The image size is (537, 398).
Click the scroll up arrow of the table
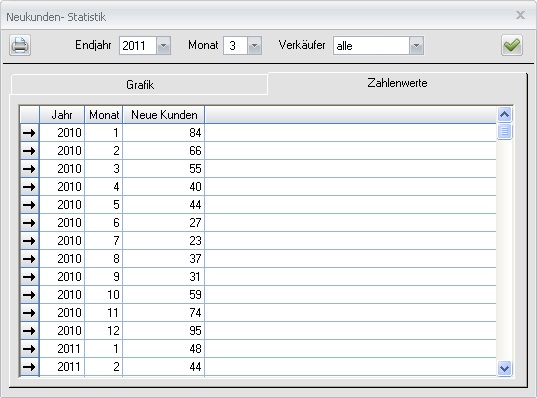[504, 114]
